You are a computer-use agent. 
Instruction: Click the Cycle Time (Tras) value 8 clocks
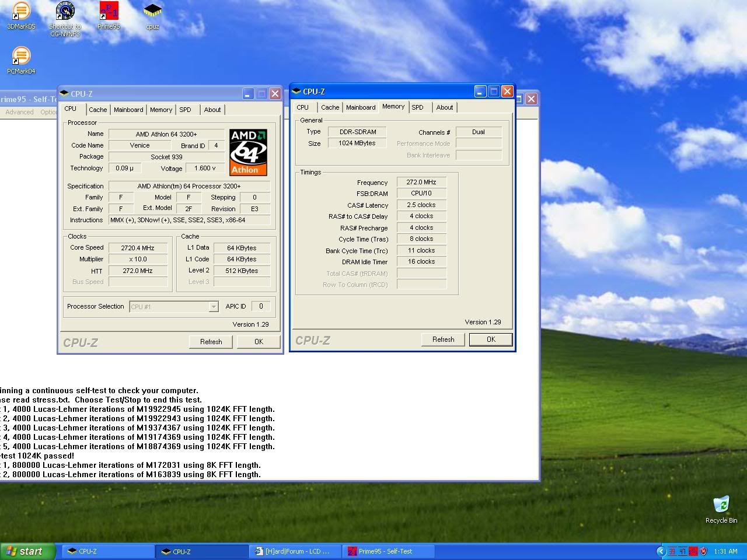click(421, 239)
